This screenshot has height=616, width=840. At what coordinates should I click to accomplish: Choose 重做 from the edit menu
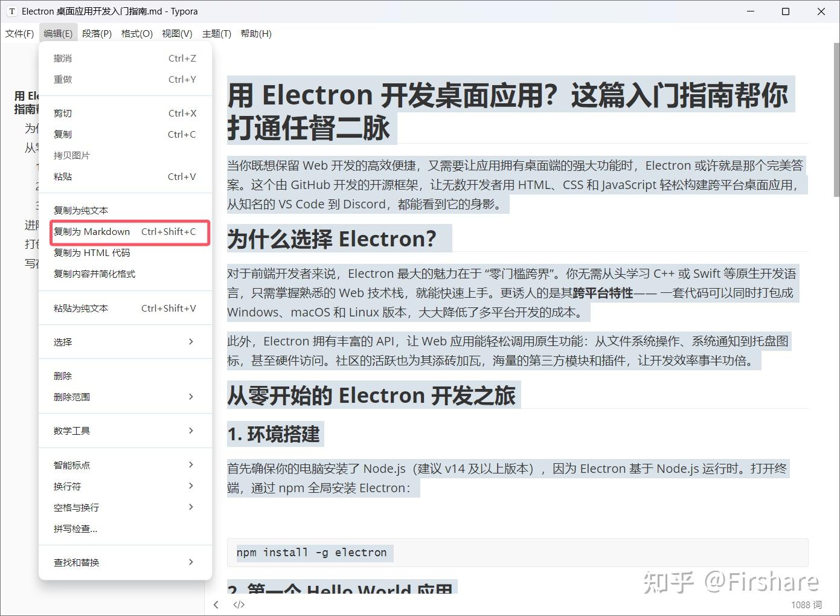coord(125,80)
